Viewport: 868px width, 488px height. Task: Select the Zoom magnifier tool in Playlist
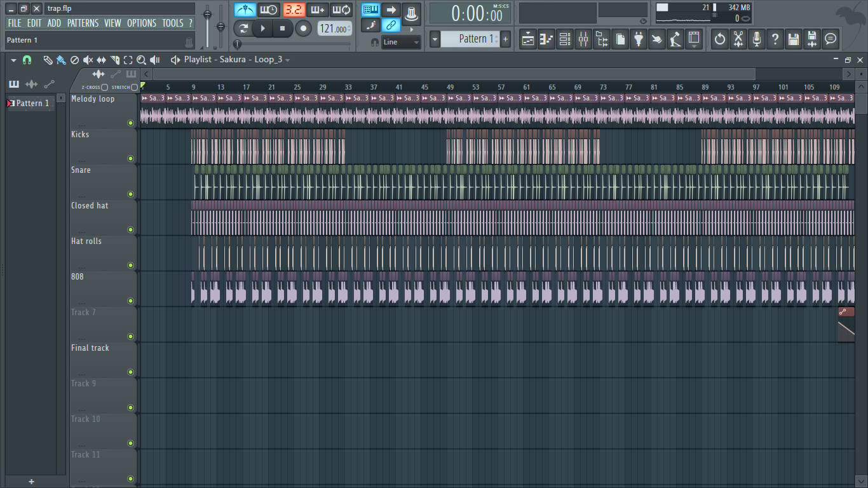click(x=141, y=60)
